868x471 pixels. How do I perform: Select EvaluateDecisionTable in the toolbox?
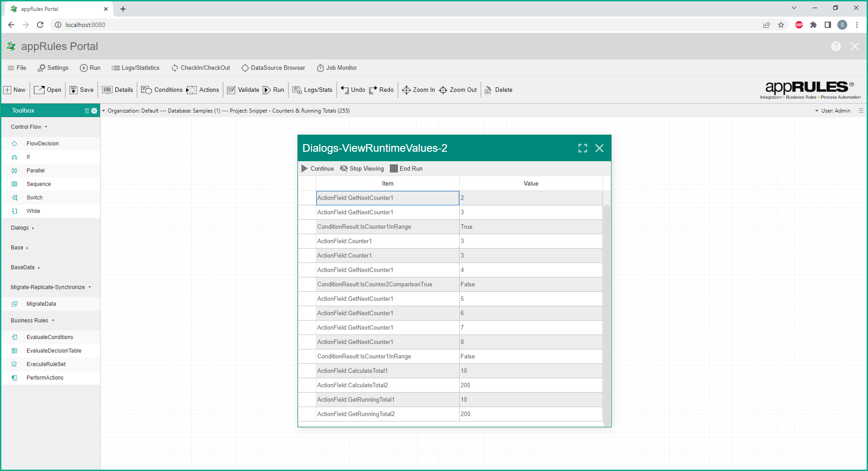(54, 351)
